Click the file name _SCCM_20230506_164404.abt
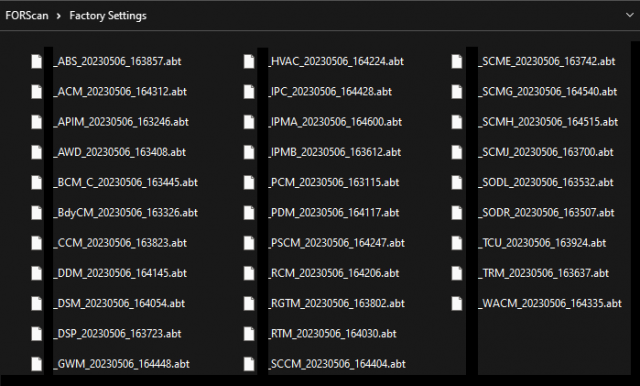The height and width of the screenshot is (386, 640). [x=337, y=364]
